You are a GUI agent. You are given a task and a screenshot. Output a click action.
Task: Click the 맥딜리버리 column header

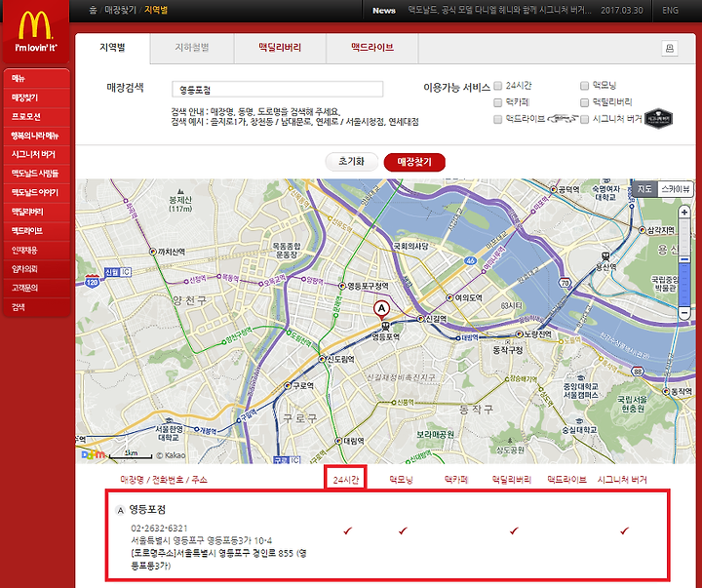click(511, 480)
